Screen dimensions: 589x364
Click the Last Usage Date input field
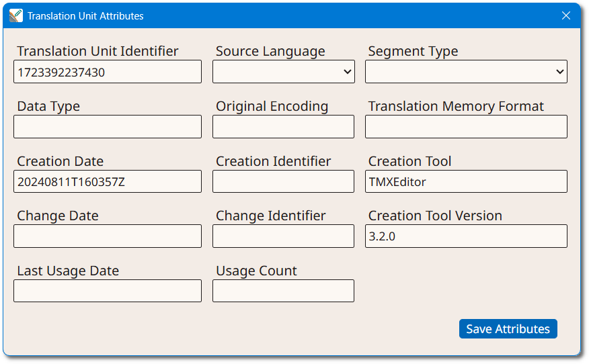coord(108,291)
